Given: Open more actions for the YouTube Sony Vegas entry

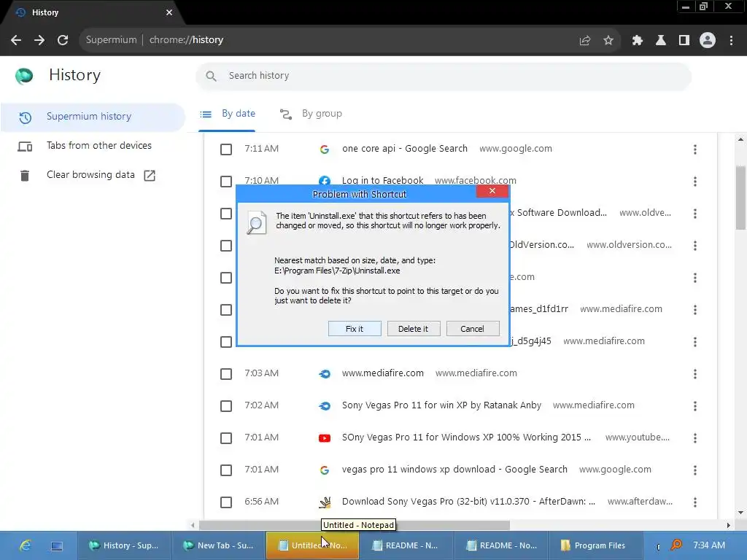Looking at the screenshot, I should (x=695, y=438).
